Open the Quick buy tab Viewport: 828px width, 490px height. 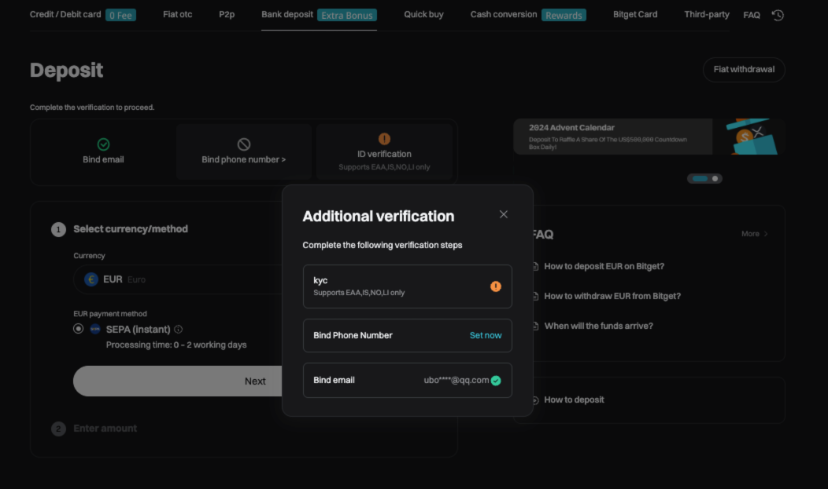click(423, 15)
